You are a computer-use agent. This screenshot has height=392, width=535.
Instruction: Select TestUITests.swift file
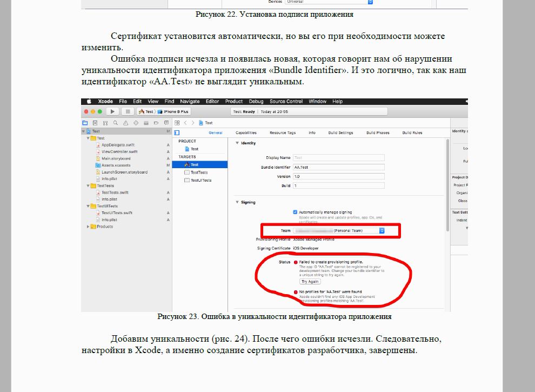117,212
